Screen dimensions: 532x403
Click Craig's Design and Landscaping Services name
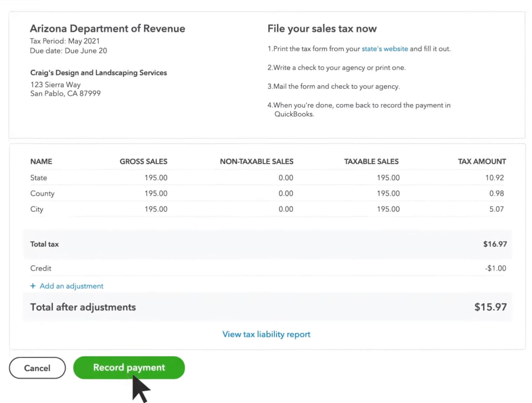[98, 73]
